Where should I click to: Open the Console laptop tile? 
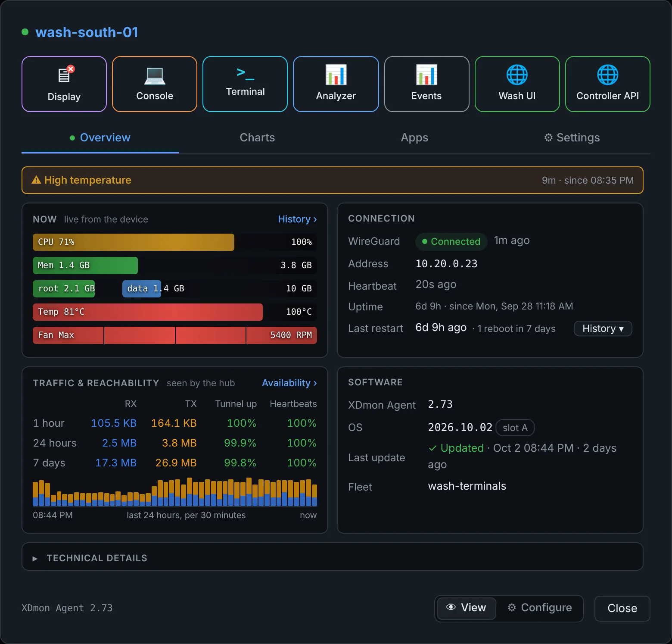pos(155,84)
